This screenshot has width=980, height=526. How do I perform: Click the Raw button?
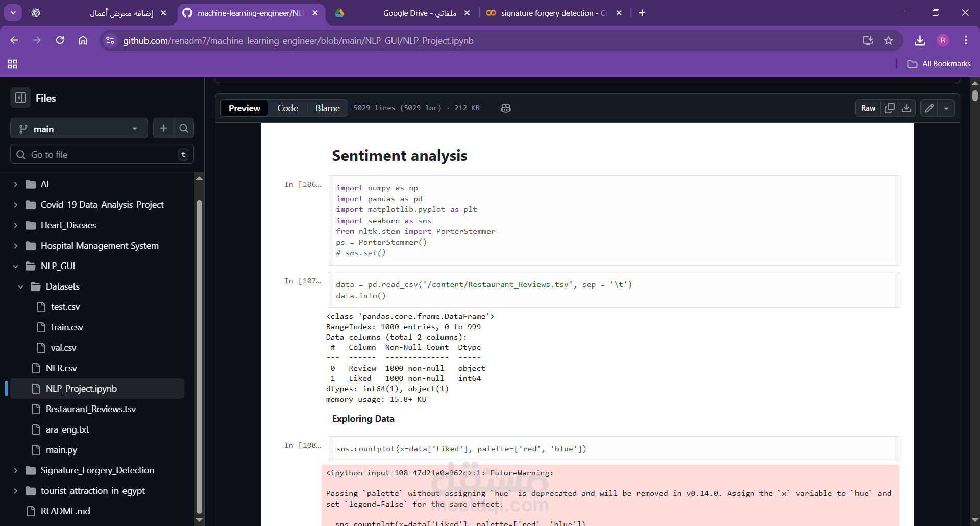[867, 108]
